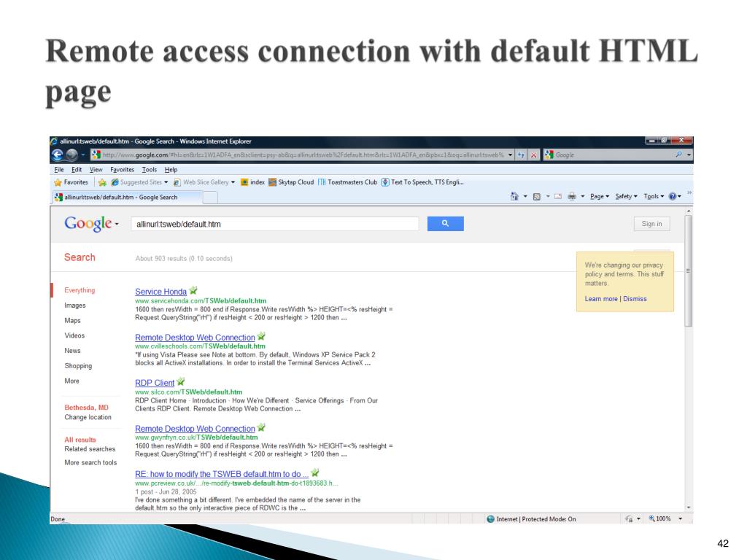Click the star icon next to Service Honda
Viewport: 747px width, 560px height.
(x=193, y=290)
